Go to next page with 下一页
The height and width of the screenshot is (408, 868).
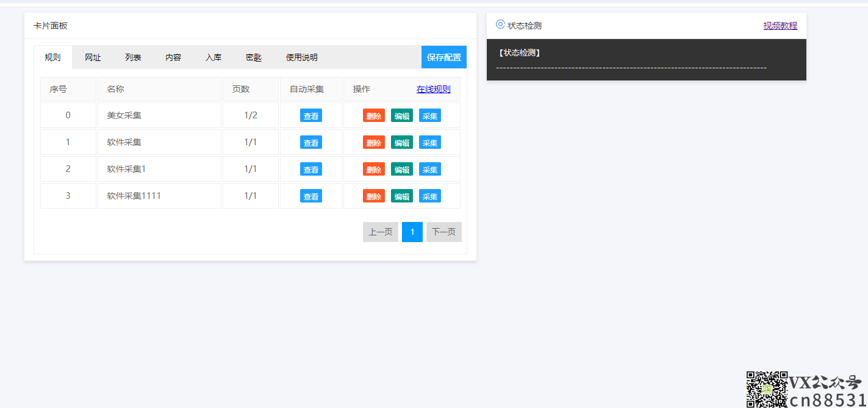pyautogui.click(x=443, y=232)
